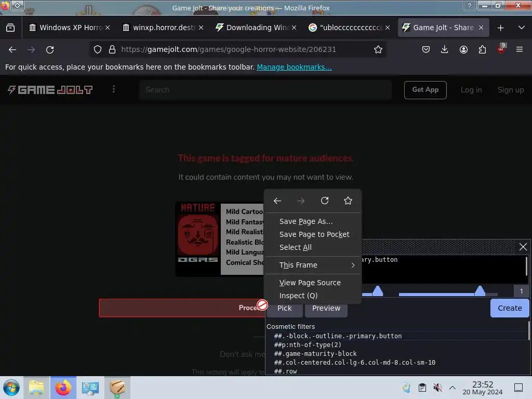Screen dimensions: 532x399
Task: Adjust first picker depth slider handle
Action: click(377, 291)
